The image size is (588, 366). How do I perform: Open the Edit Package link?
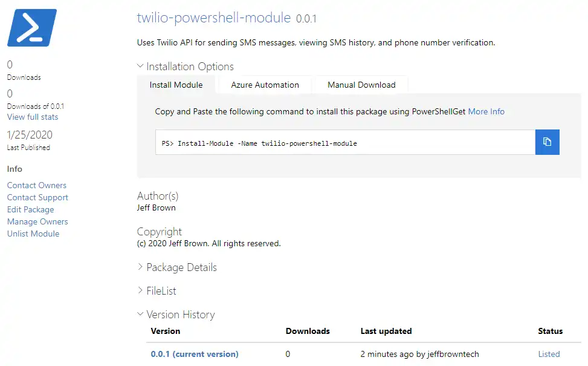click(30, 209)
